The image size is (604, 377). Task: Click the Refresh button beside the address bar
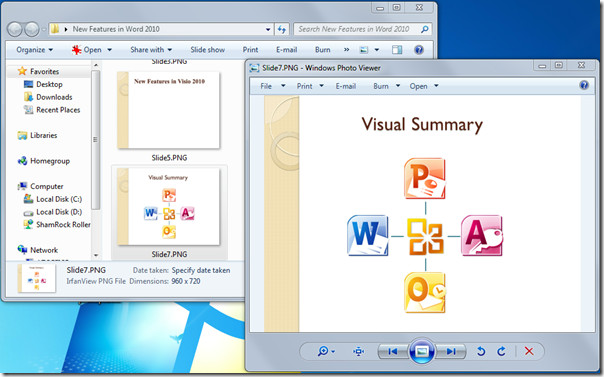click(282, 29)
